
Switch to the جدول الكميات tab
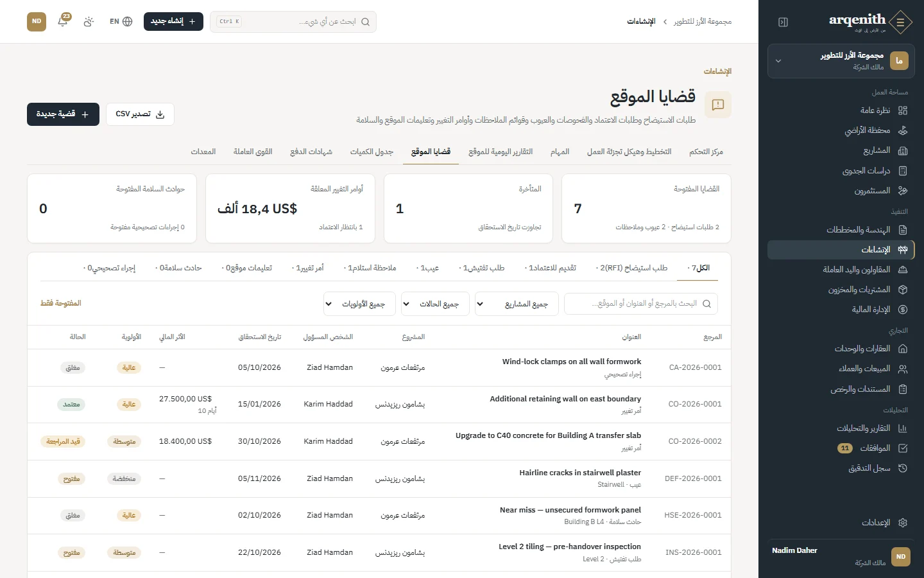pyautogui.click(x=372, y=152)
